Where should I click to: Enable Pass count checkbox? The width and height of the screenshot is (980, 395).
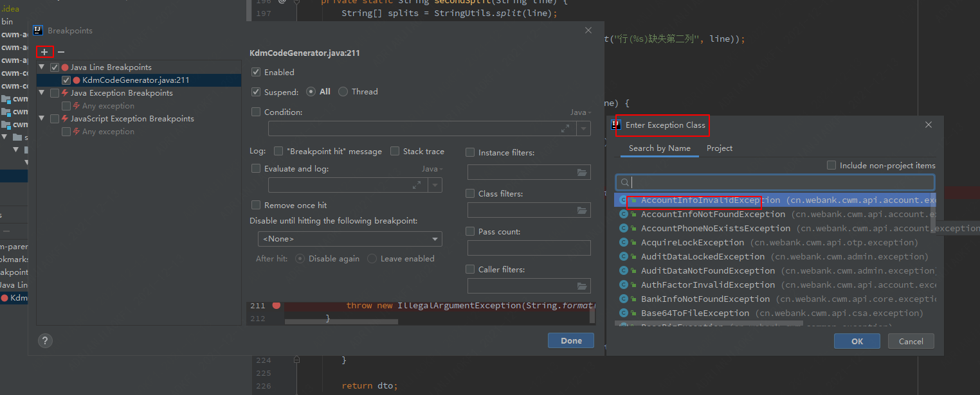pyautogui.click(x=470, y=231)
